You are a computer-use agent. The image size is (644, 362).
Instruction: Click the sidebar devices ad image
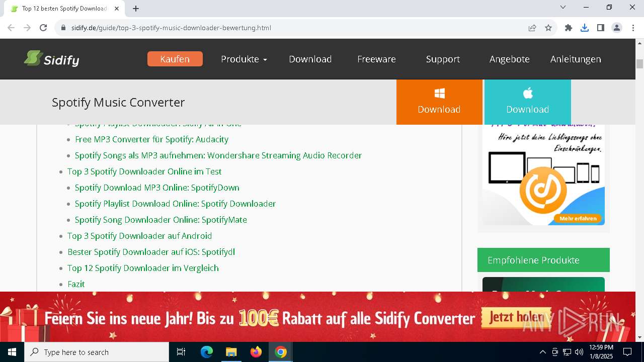(543, 174)
